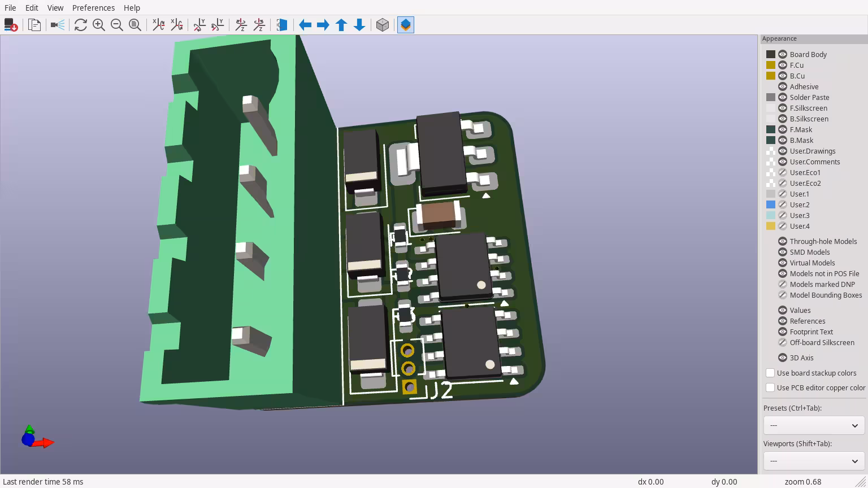Flip the board view

[282, 25]
